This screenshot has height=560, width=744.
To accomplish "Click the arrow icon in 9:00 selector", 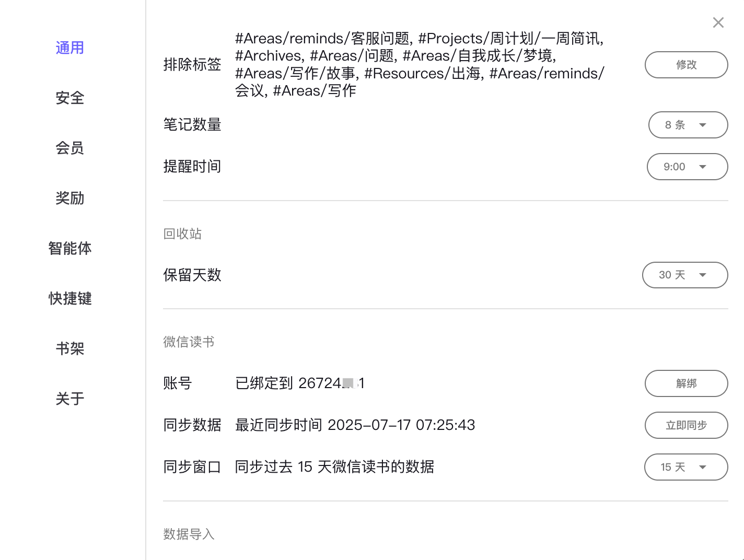I will pyautogui.click(x=703, y=167).
